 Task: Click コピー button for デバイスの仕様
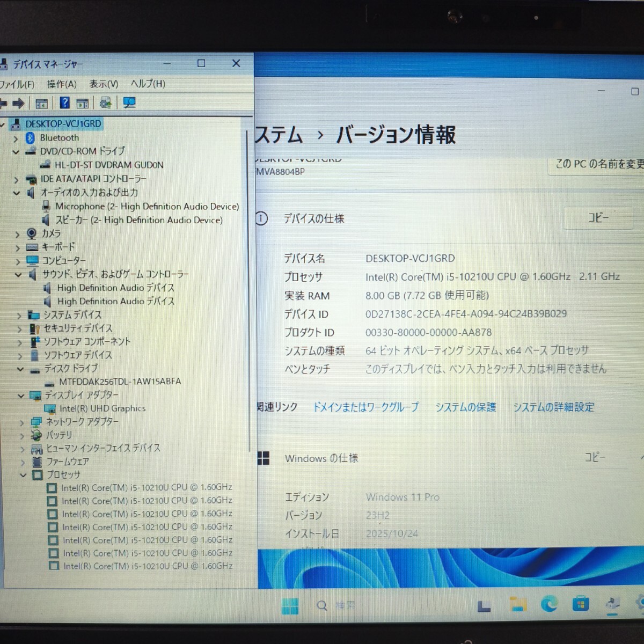click(597, 218)
